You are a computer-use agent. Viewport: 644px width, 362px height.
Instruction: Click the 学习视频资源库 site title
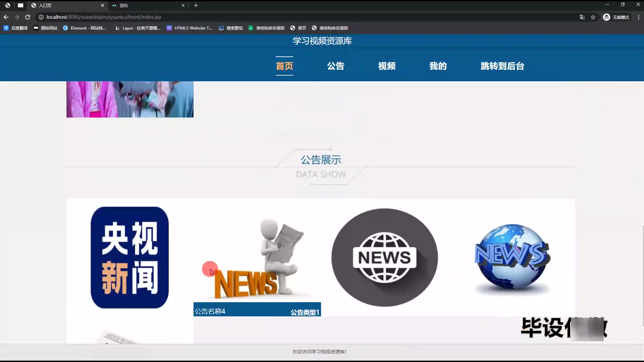322,41
